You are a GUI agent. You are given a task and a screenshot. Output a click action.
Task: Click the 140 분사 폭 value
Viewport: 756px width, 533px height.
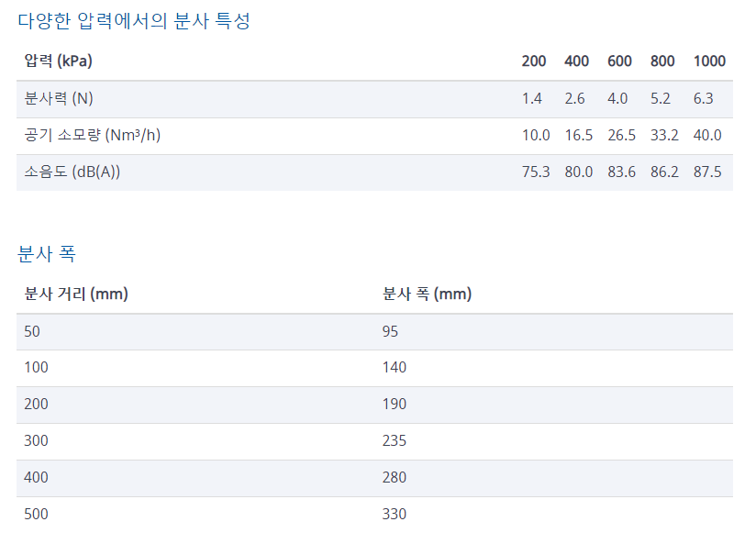[395, 368]
